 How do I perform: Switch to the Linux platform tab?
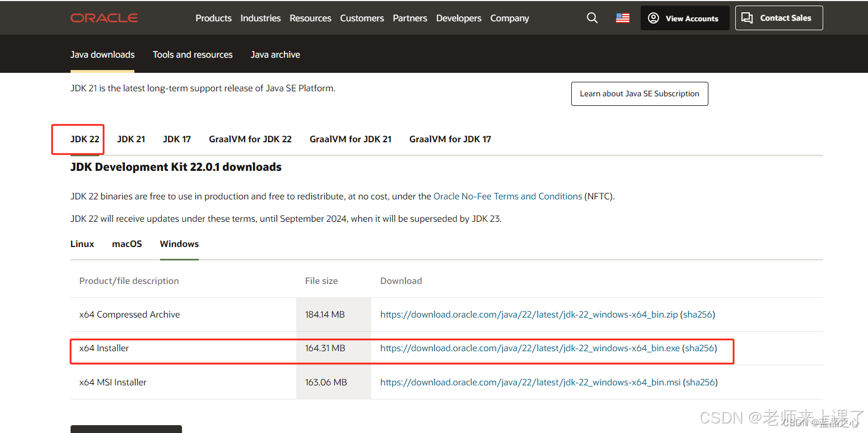(x=82, y=244)
